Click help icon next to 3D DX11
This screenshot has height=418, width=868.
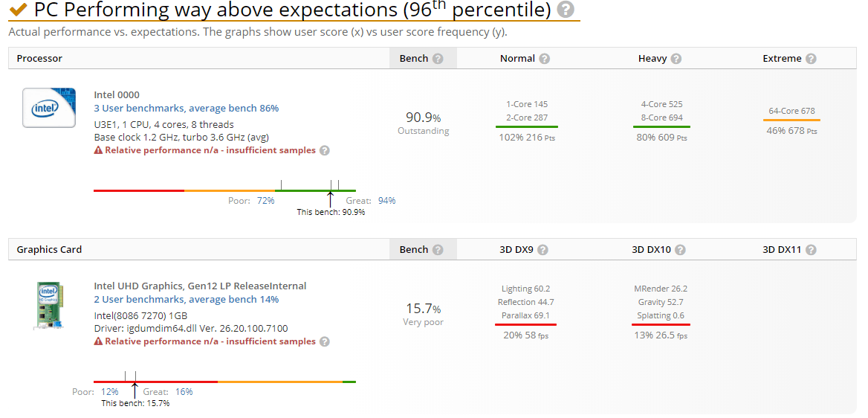pyautogui.click(x=811, y=250)
